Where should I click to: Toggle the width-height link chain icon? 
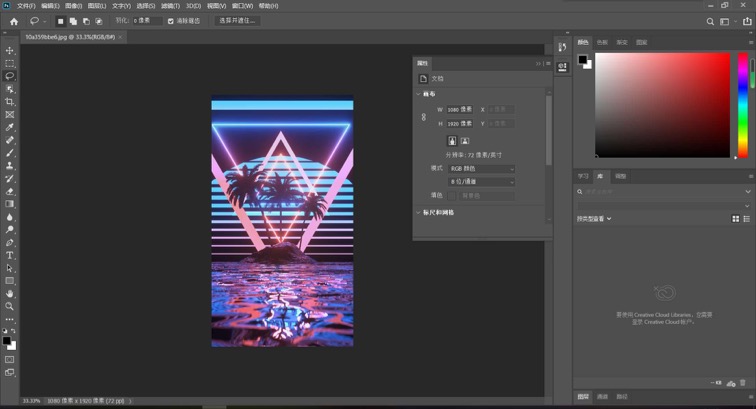pyautogui.click(x=423, y=117)
